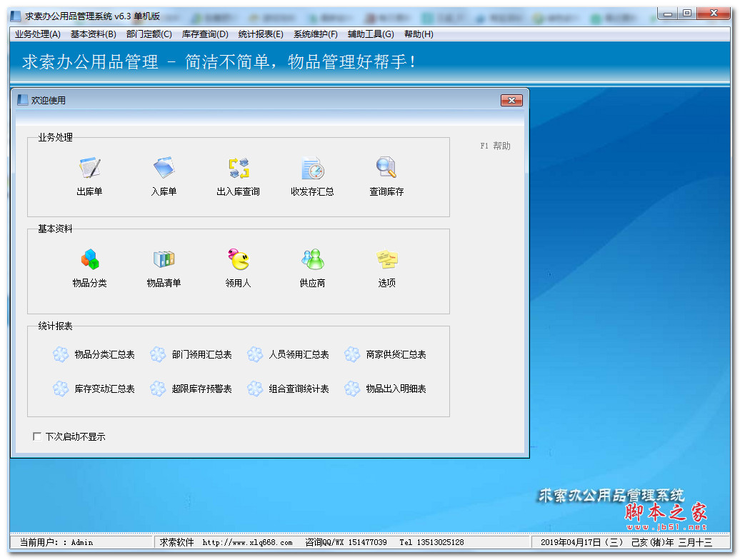Open 领用人 icon
Image resolution: width=740 pixels, height=560 pixels.
239,259
